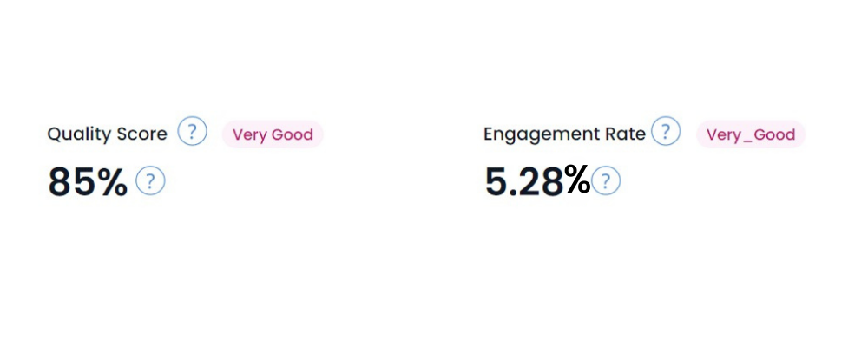Click the Engagement Rate heading text
868x347 pixels.
[x=565, y=134]
